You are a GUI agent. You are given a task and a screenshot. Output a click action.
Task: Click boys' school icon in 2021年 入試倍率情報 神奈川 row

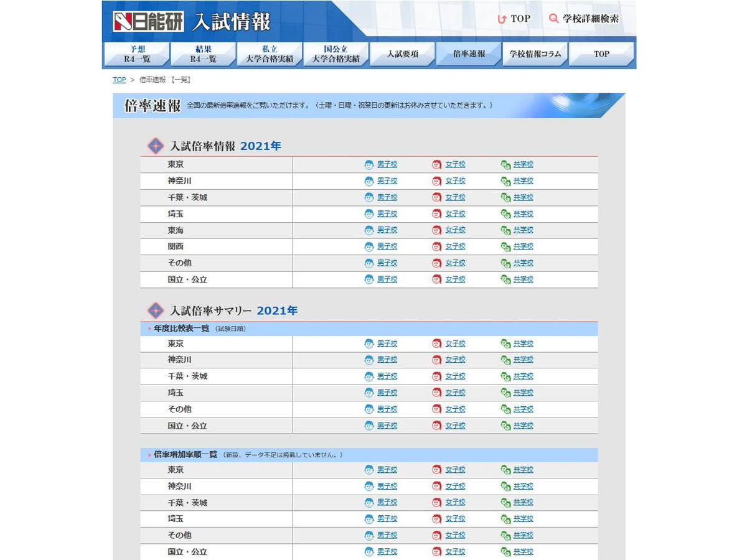pyautogui.click(x=369, y=181)
